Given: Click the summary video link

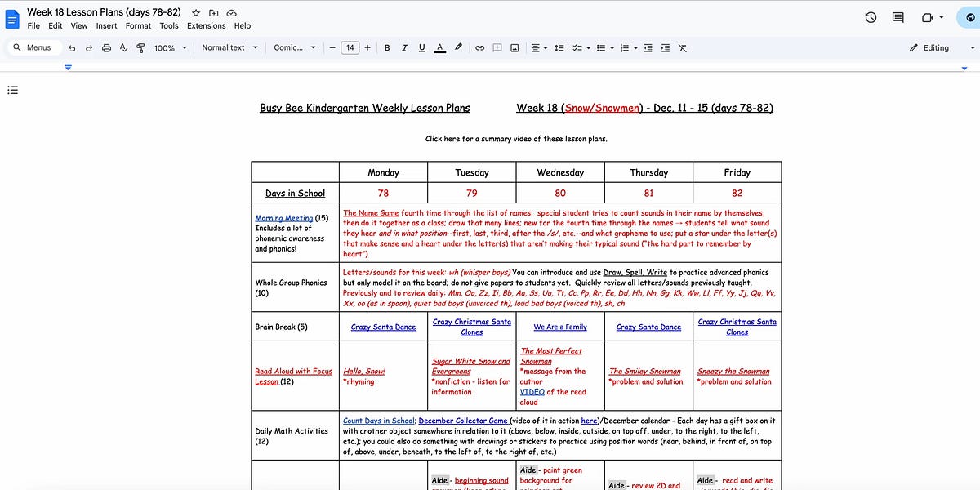Looking at the screenshot, I should (516, 139).
